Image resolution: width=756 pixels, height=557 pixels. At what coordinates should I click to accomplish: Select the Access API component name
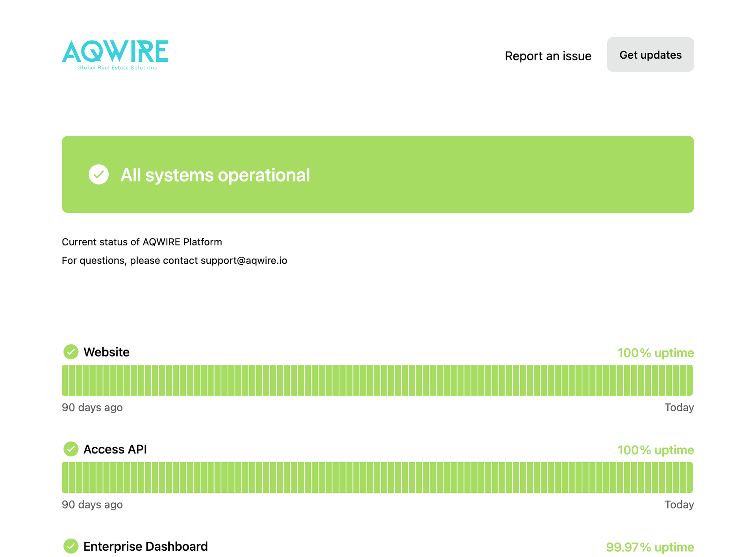pyautogui.click(x=115, y=449)
